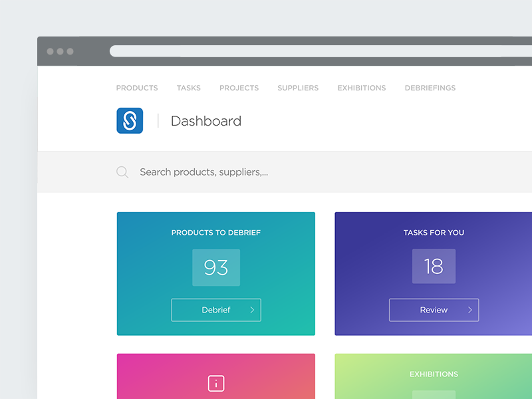This screenshot has height=399, width=532.
Task: Click the Tasks For You heading
Action: [x=434, y=233]
